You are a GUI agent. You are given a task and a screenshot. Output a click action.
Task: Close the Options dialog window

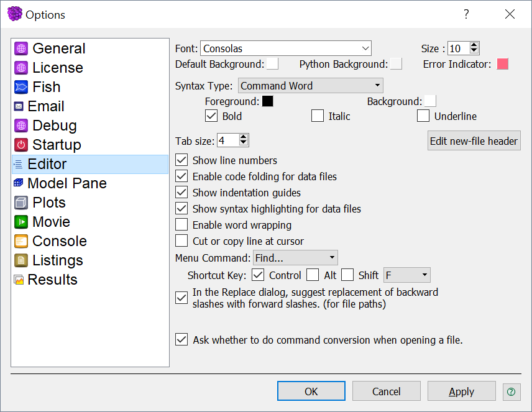pos(510,14)
